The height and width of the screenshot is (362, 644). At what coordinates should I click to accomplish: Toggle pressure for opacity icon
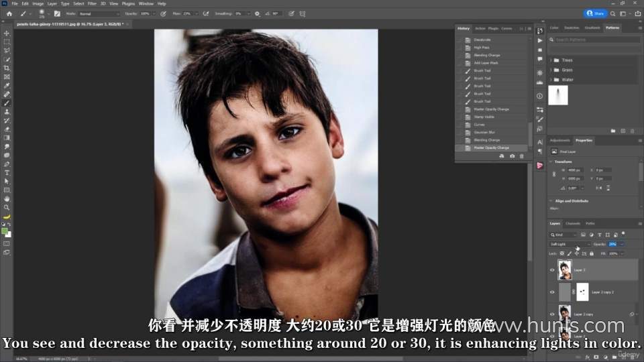click(x=163, y=13)
